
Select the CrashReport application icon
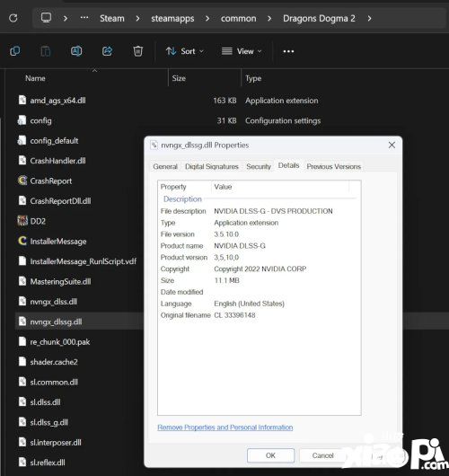click(x=22, y=181)
